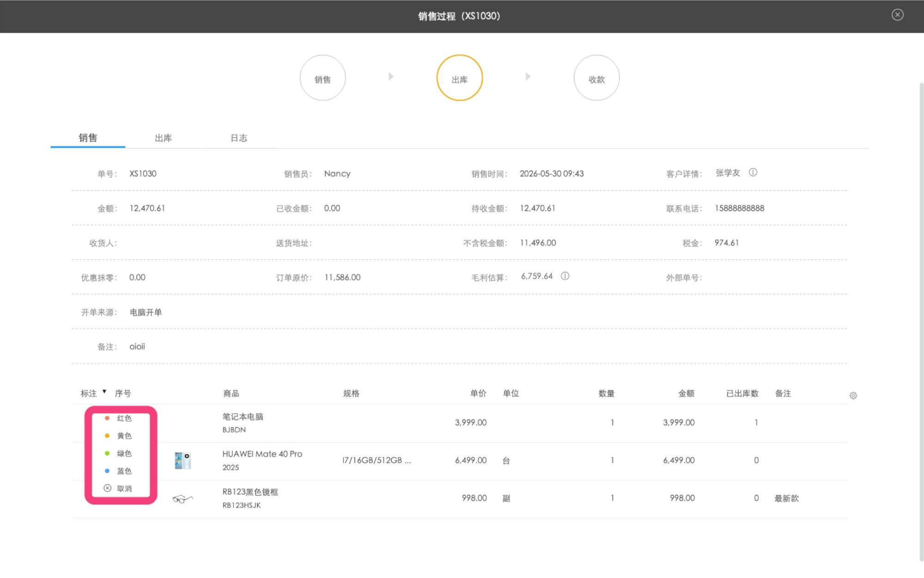The width and height of the screenshot is (924, 578).
Task: Choose the yellow 黄色 mark option
Action: click(119, 436)
